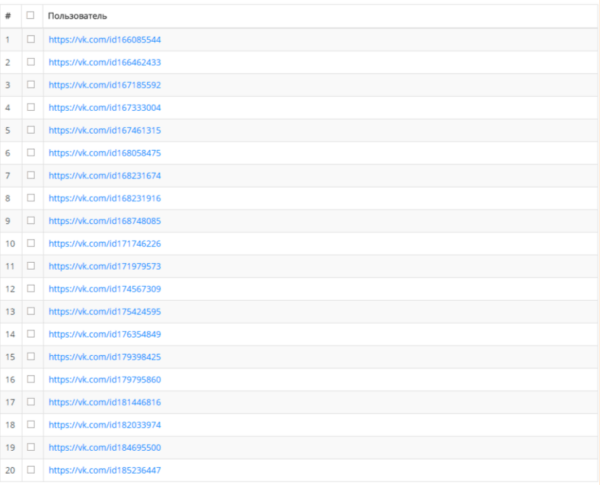Check the box in row 14

[x=31, y=334]
